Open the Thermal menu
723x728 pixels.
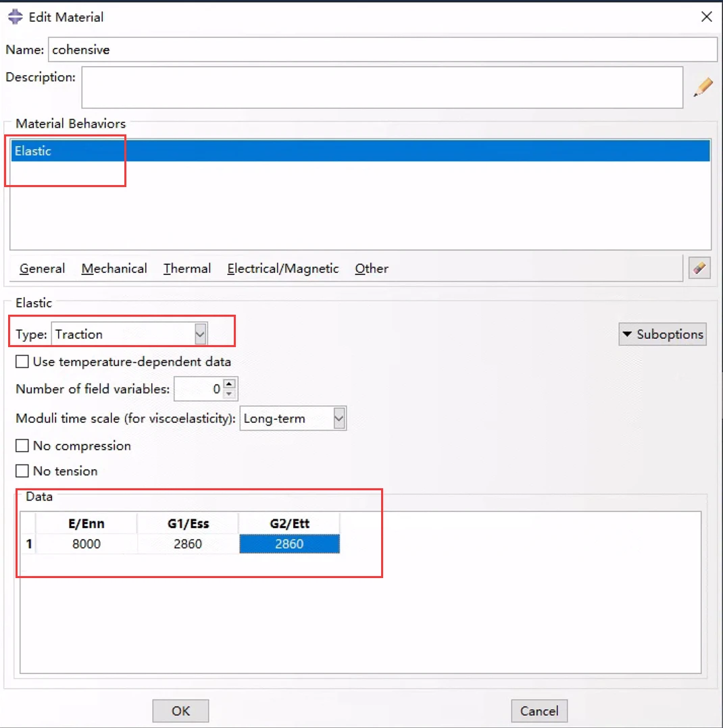186,268
